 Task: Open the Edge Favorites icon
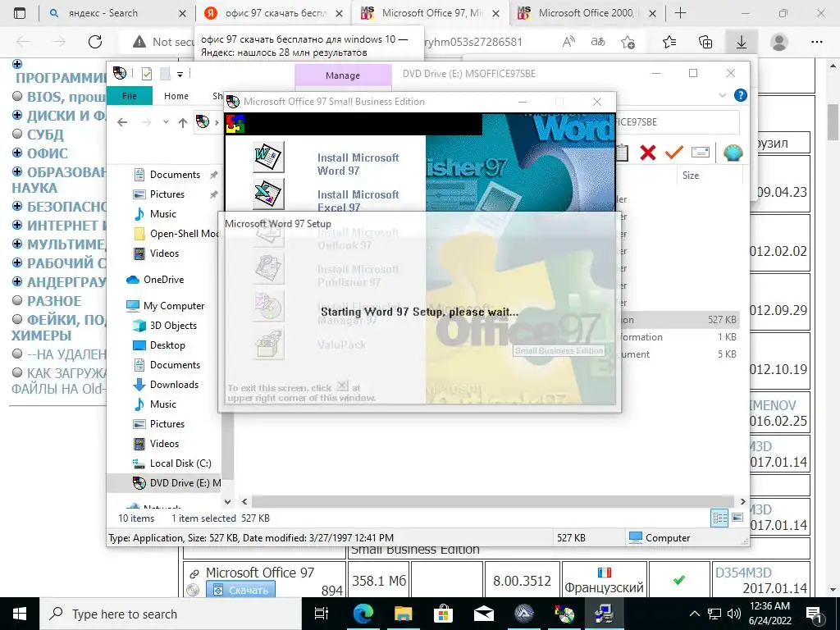669,42
